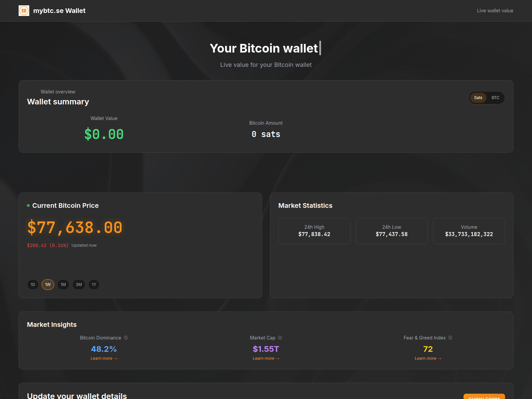Click the mybtc.se Bitcoin logo icon

[x=24, y=11]
